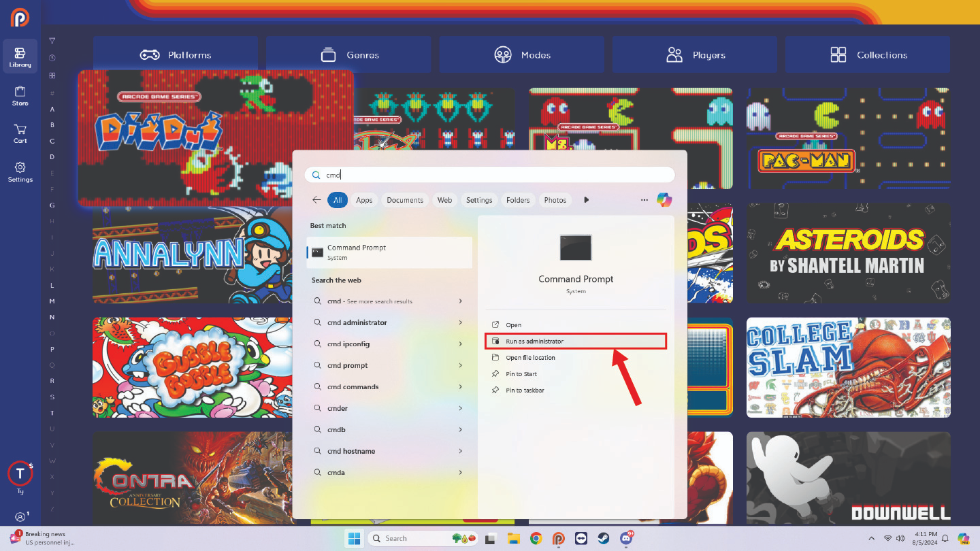Open the Modes filter tab

tap(521, 55)
